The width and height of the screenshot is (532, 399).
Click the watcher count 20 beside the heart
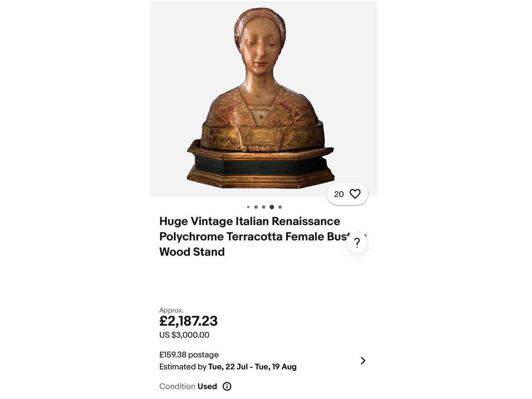(339, 194)
